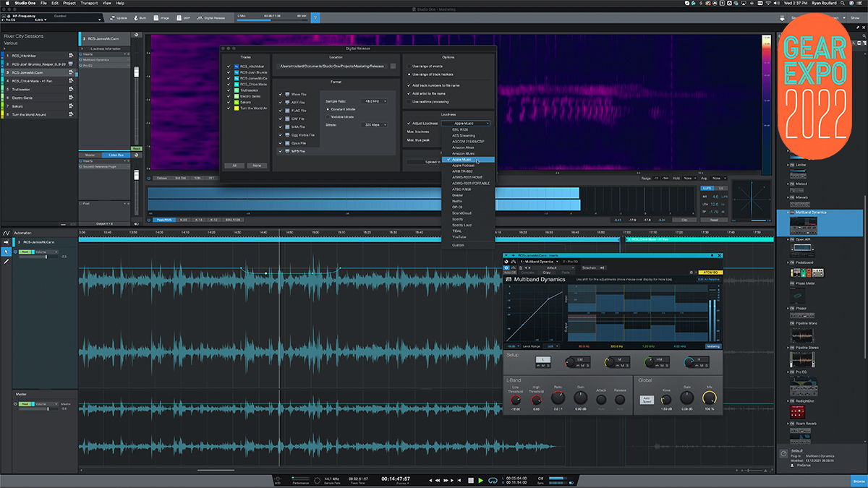Image resolution: width=868 pixels, height=488 pixels.
Task: Select the Variable bitrate radio button
Action: click(327, 116)
